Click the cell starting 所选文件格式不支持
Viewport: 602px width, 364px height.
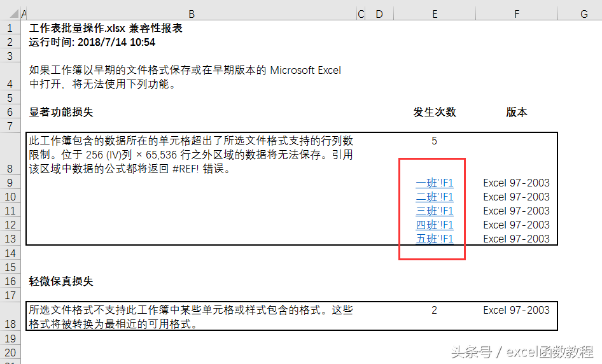coord(191,317)
